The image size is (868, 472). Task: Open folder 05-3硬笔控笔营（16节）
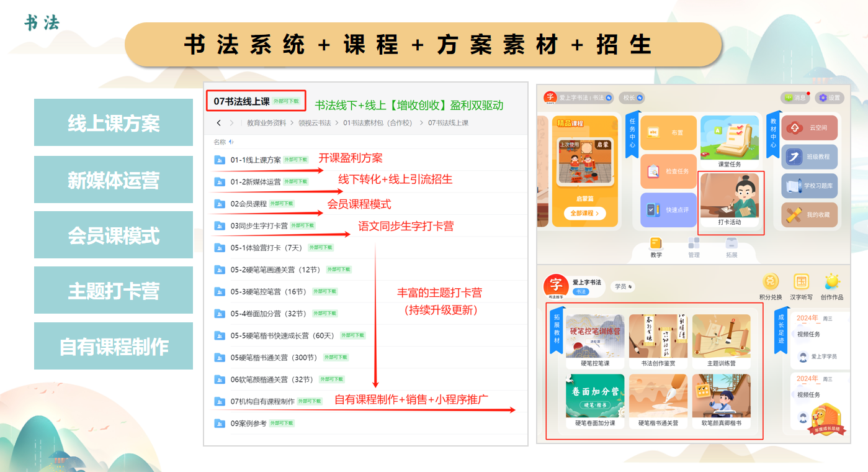269,291
